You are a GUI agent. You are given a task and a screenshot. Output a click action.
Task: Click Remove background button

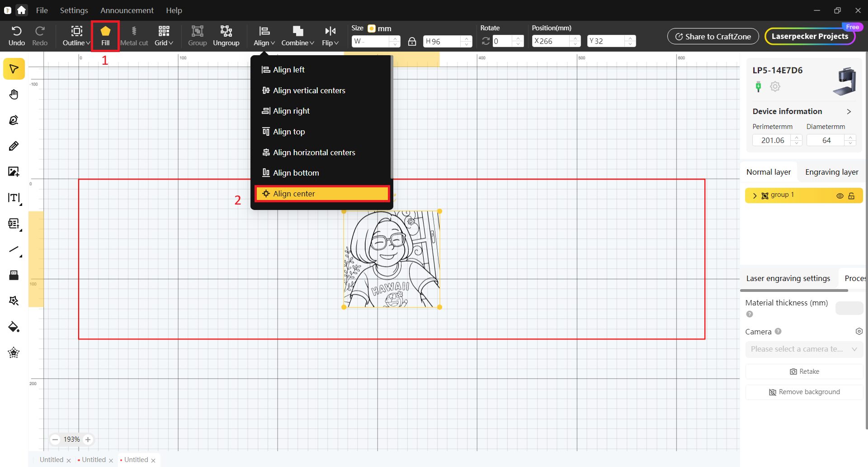[x=804, y=392]
